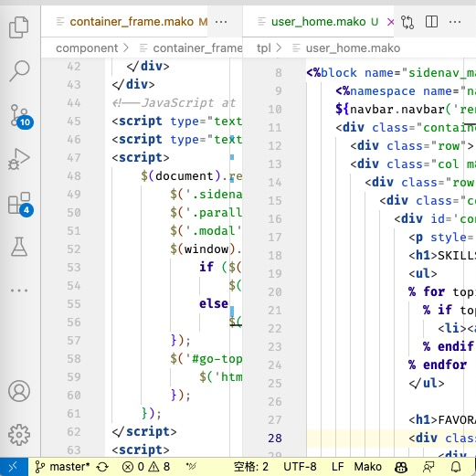Open the Search view
This screenshot has height=476, width=476.
pos(19,71)
